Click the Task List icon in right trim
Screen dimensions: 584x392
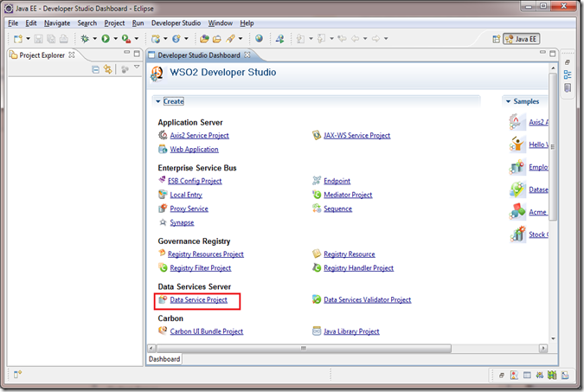pyautogui.click(x=568, y=88)
